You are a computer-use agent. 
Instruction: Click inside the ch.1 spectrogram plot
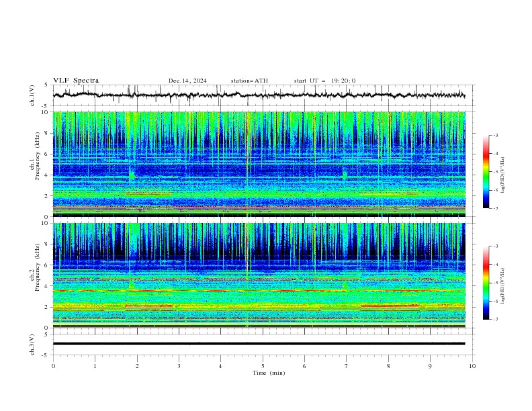click(259, 164)
